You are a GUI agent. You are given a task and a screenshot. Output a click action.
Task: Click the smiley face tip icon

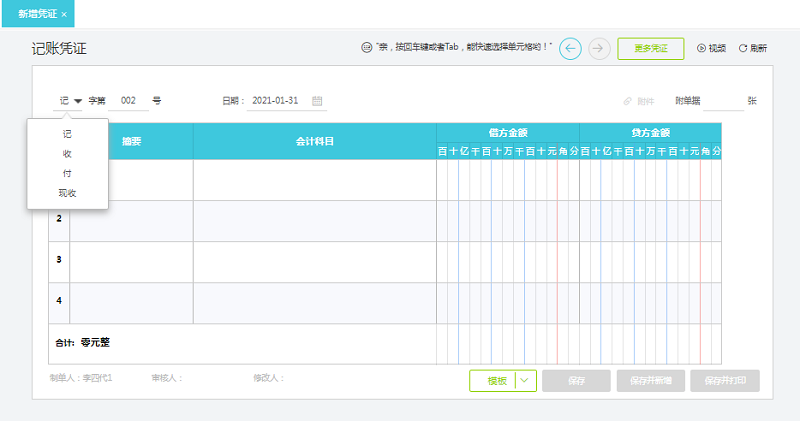click(367, 48)
